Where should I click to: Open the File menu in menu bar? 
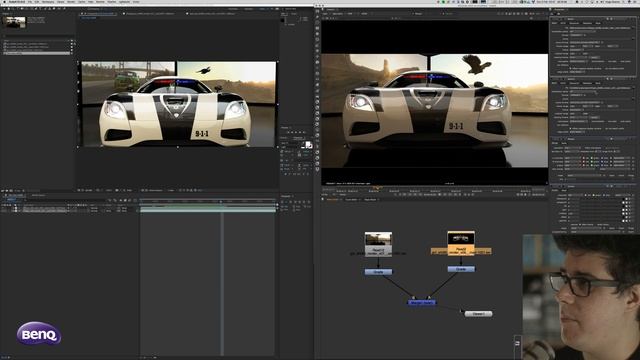30,2
